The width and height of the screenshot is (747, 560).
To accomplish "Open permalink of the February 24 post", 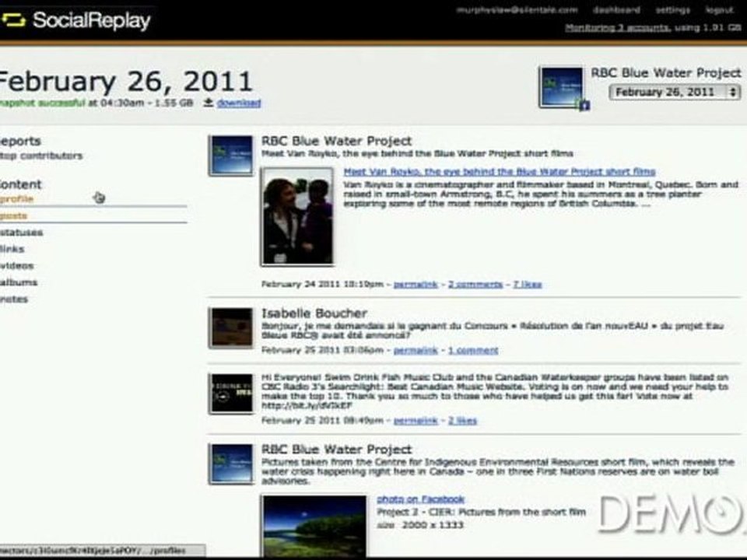I will pyautogui.click(x=416, y=285).
